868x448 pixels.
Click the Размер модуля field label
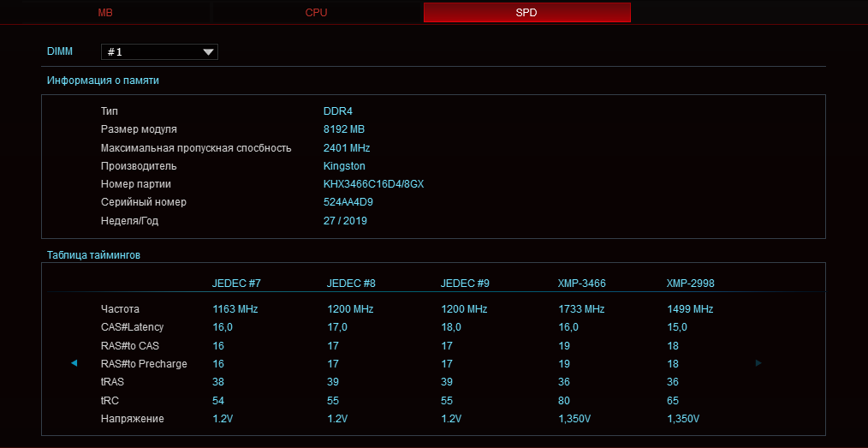[139, 129]
